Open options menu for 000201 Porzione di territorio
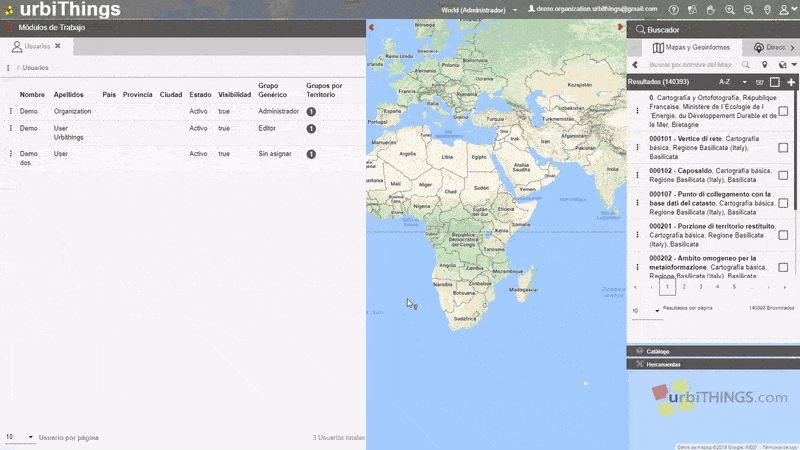The image size is (800, 450). coord(637,235)
